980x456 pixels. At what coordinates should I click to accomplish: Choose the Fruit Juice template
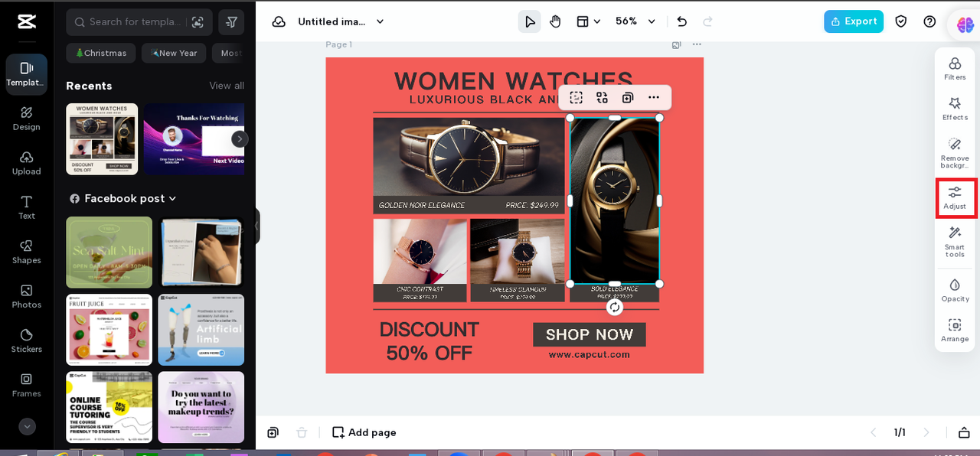tap(109, 330)
